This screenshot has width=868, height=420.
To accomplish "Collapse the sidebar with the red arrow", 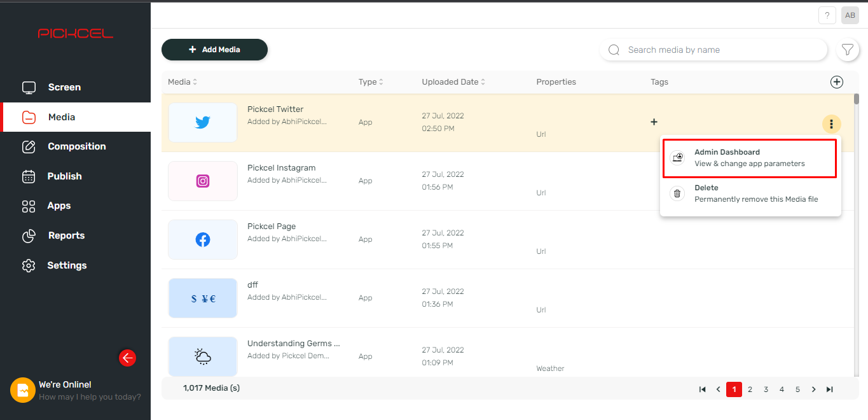I will point(127,358).
